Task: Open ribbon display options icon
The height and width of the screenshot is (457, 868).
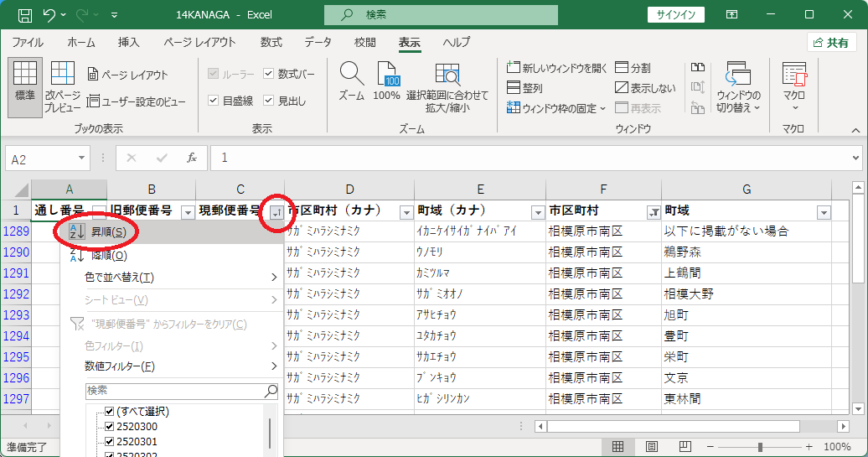Action: (731, 15)
